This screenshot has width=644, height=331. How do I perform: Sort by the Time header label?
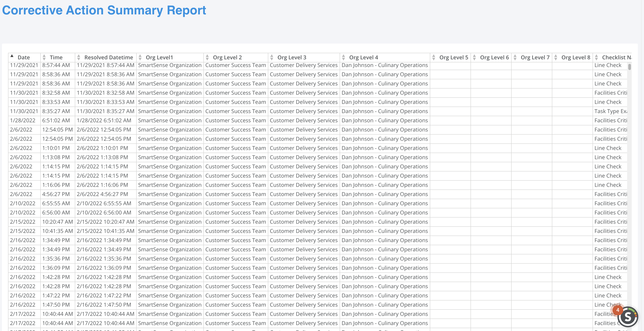(x=56, y=58)
